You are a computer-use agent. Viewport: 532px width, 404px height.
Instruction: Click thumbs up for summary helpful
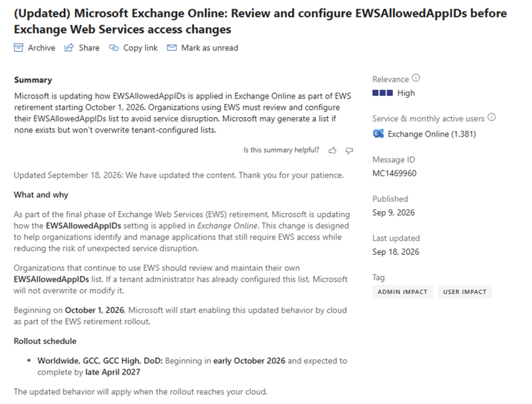pos(332,150)
